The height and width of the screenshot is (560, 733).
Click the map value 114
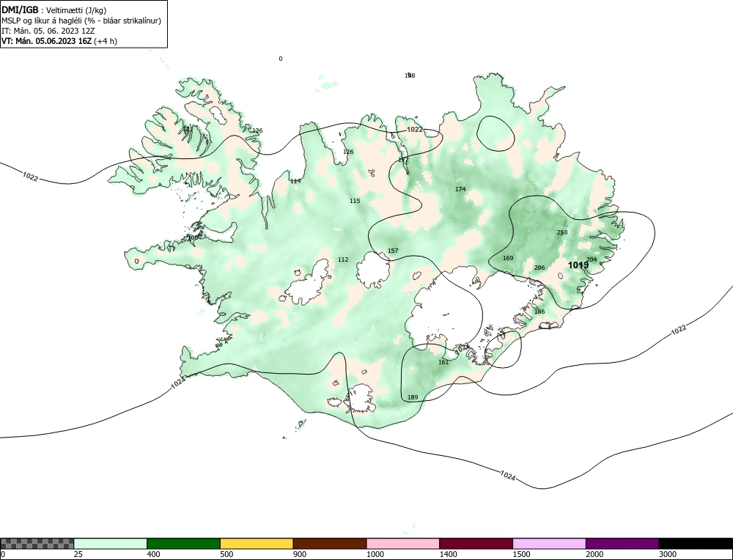(x=295, y=181)
